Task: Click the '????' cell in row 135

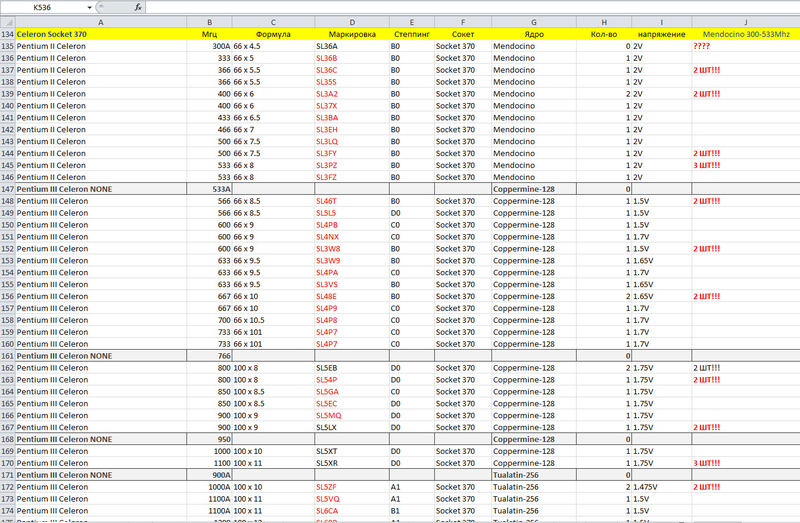Action: pos(746,46)
